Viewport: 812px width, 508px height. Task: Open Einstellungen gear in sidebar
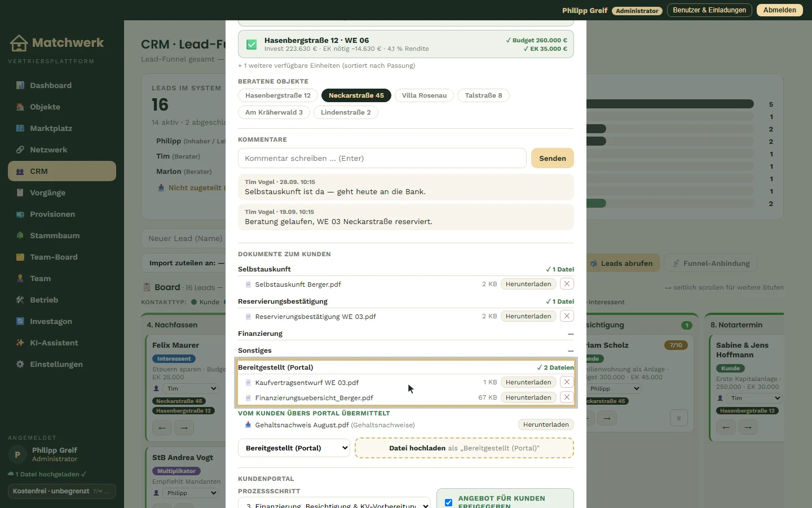click(62, 364)
